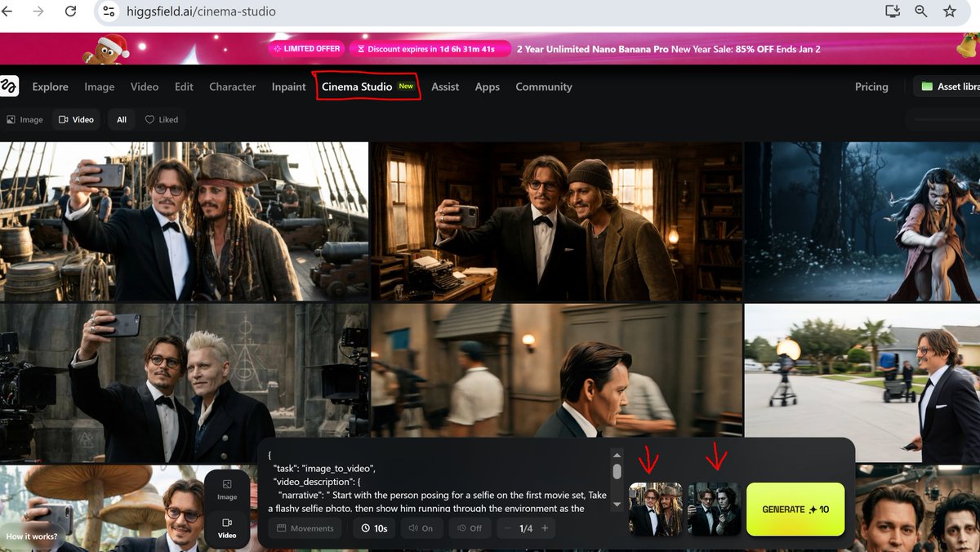Click the address bar URL field
This screenshot has height=552, width=980.
(490, 11)
